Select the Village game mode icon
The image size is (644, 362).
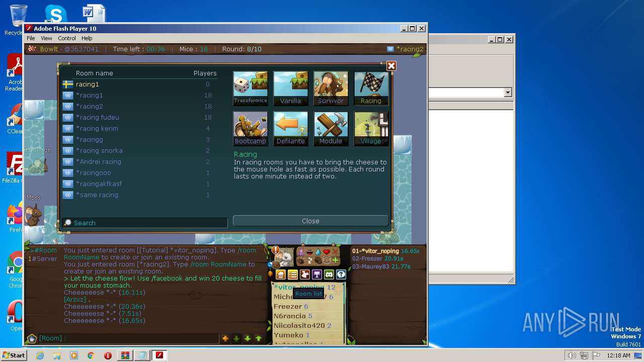coord(371,128)
